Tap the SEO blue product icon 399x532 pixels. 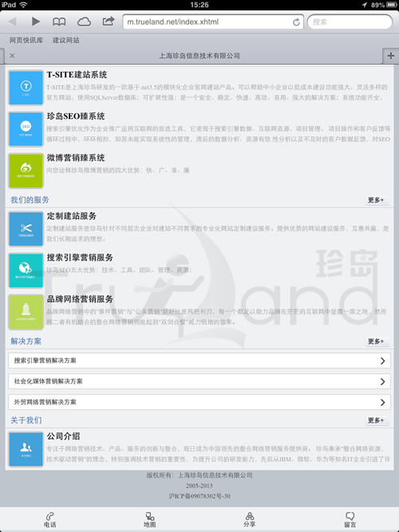pyautogui.click(x=26, y=129)
